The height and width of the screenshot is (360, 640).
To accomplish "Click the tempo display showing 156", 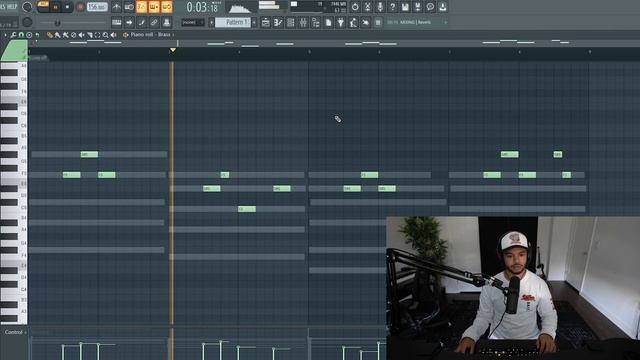I will tap(97, 7).
